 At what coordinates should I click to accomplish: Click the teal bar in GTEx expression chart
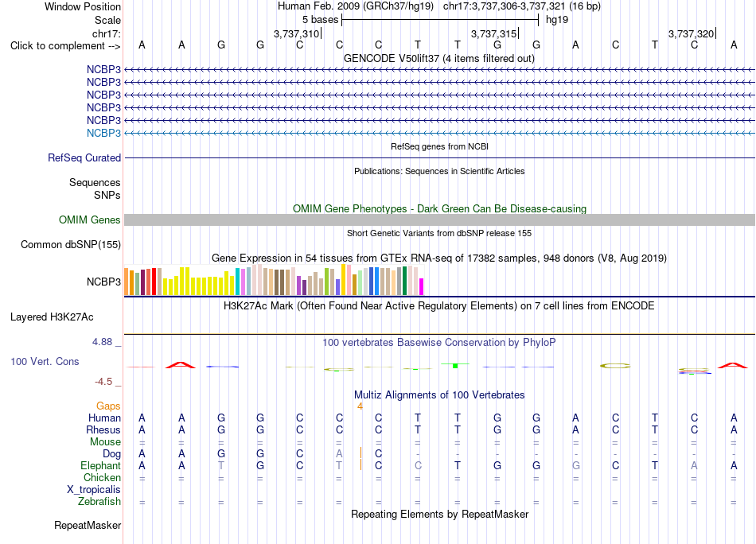[x=238, y=282]
